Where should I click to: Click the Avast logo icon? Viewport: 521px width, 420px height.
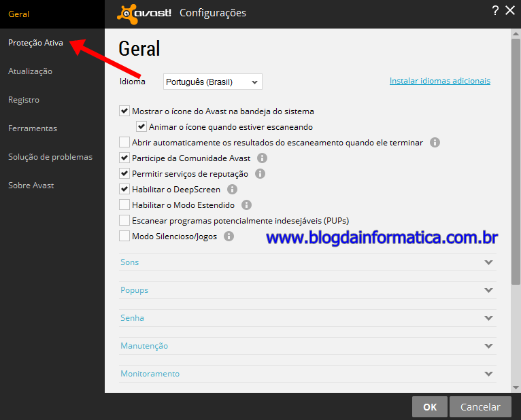click(144, 14)
